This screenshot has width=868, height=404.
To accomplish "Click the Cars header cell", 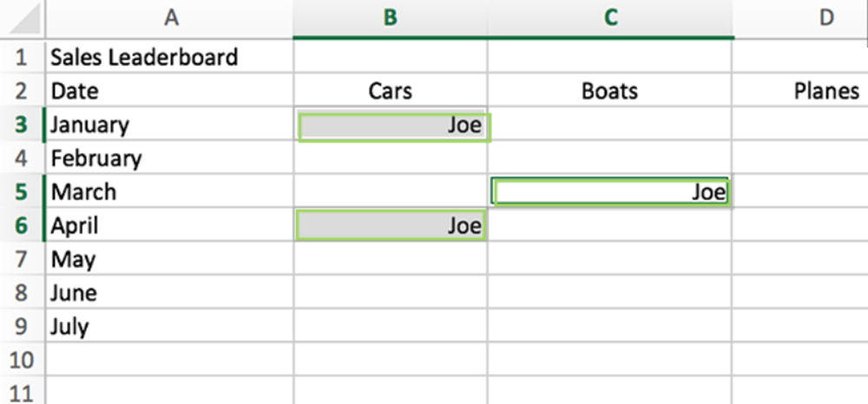I will 391,91.
